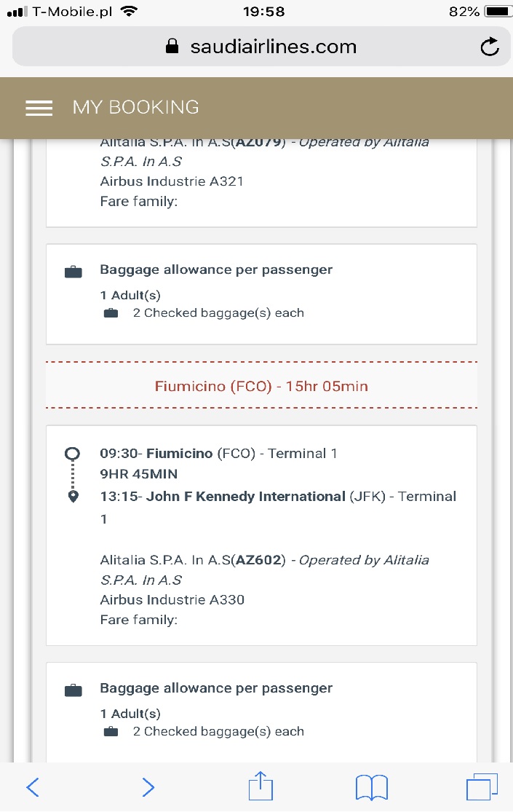
Task: Tap the battery indicator in status bar
Action: [497, 11]
